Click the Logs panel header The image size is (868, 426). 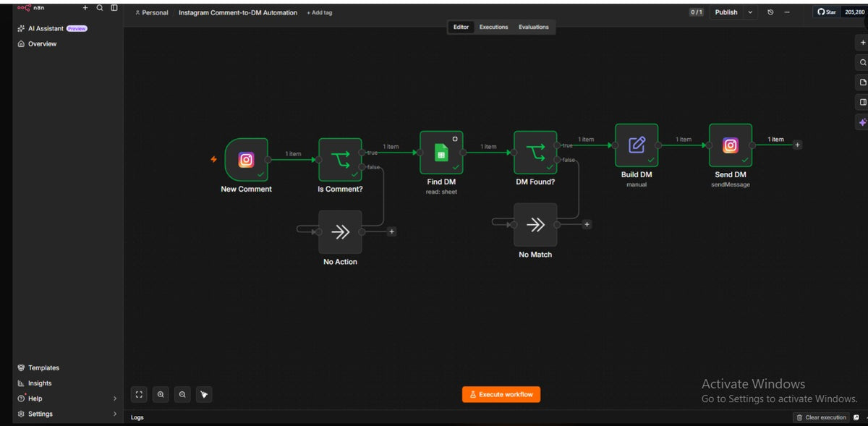[137, 417]
